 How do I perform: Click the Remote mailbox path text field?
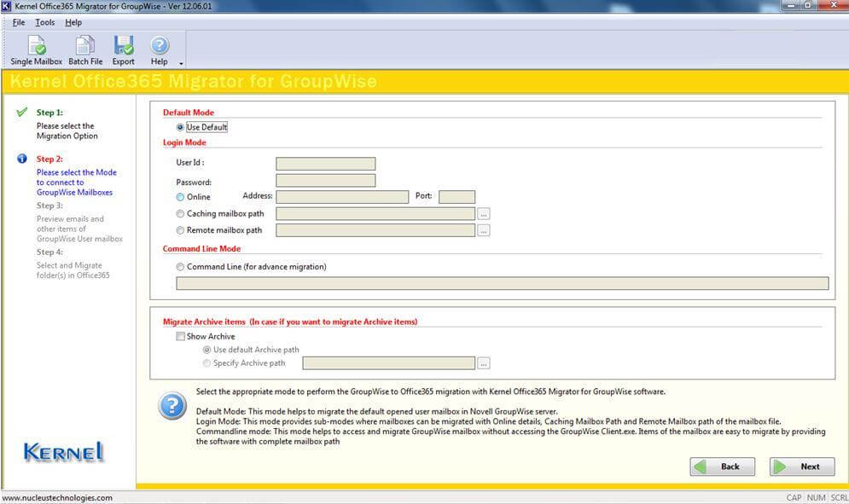(x=375, y=230)
